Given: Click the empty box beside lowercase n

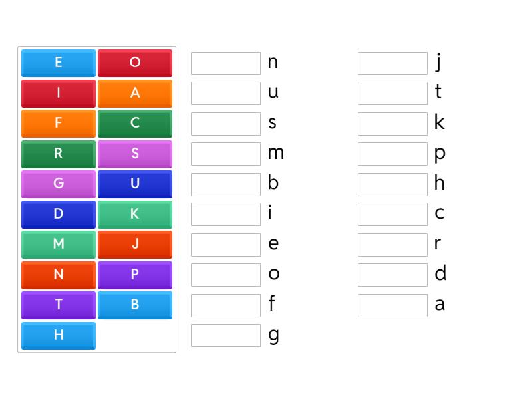Looking at the screenshot, I should pos(225,63).
